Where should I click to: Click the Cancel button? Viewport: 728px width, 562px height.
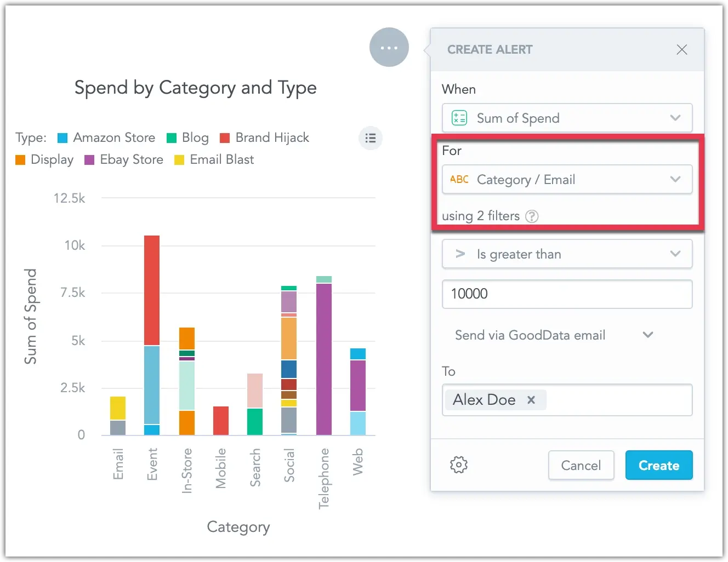click(581, 465)
